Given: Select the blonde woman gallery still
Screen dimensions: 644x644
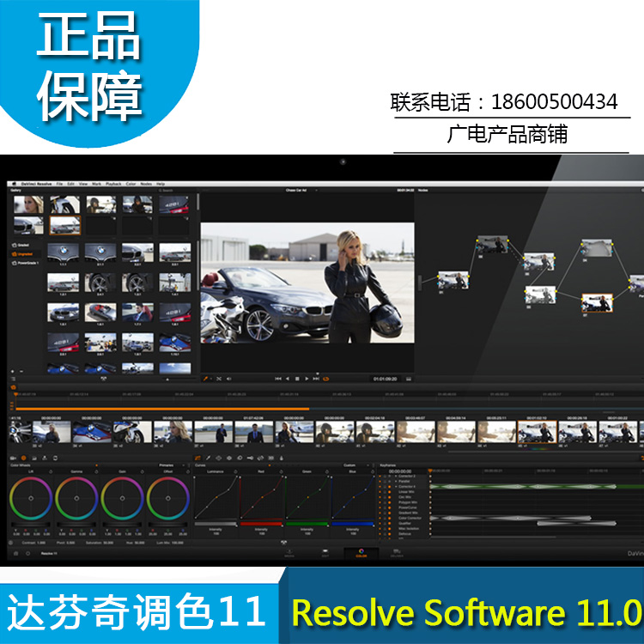Looking at the screenshot, I should [28, 204].
